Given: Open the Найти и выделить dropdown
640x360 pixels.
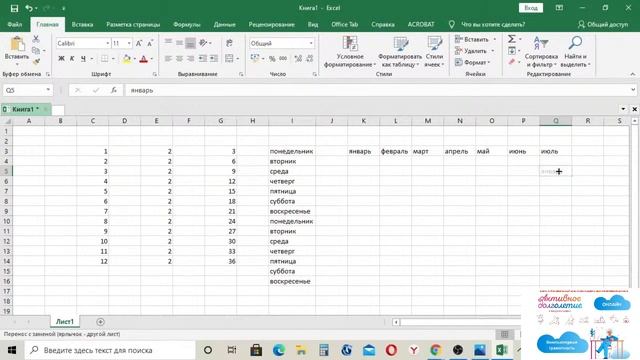Looking at the screenshot, I should pos(575,52).
